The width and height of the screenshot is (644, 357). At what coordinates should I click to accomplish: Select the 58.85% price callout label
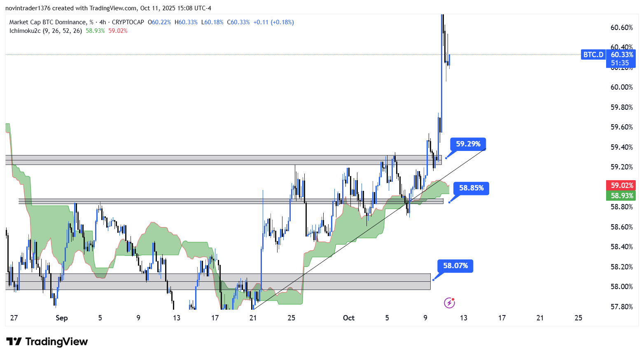(x=471, y=188)
